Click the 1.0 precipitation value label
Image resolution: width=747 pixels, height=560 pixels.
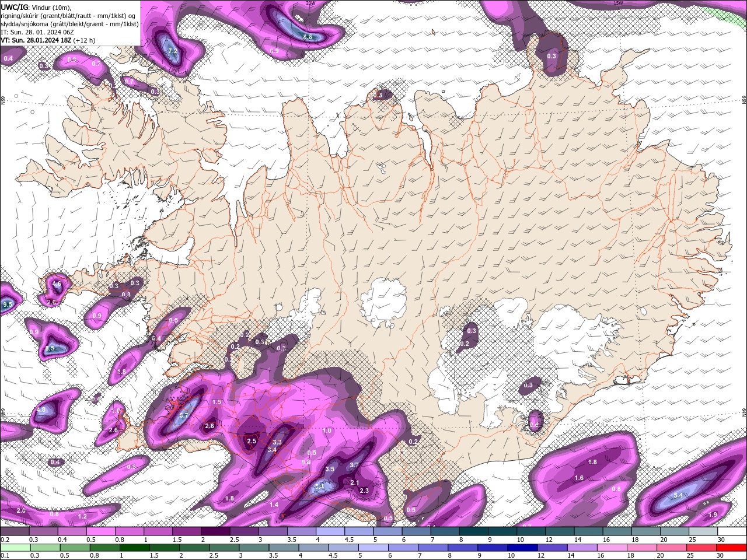[x=327, y=430]
